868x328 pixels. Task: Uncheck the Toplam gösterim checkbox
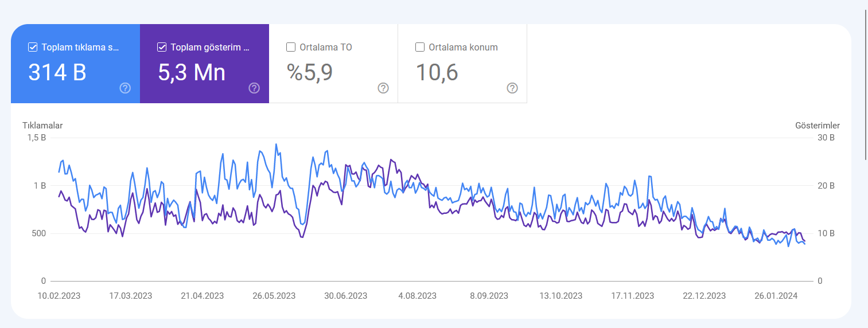(162, 47)
